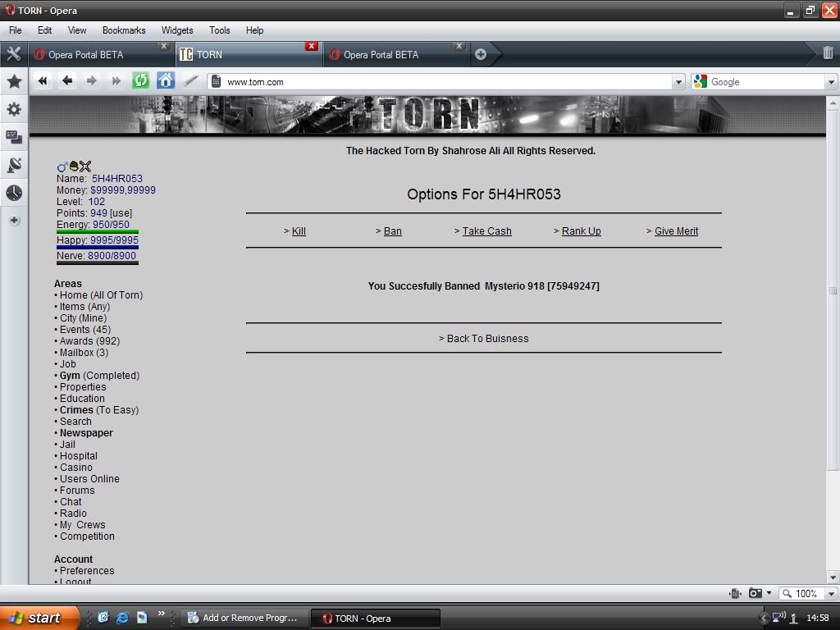The image size is (840, 630).
Task: Switch to the last Opera Portal BETA tab
Action: pyautogui.click(x=395, y=55)
